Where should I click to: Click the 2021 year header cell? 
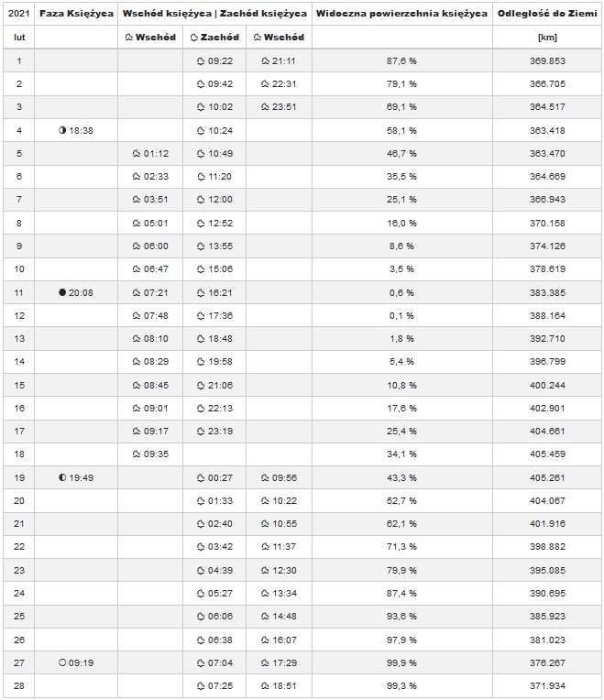(x=18, y=15)
